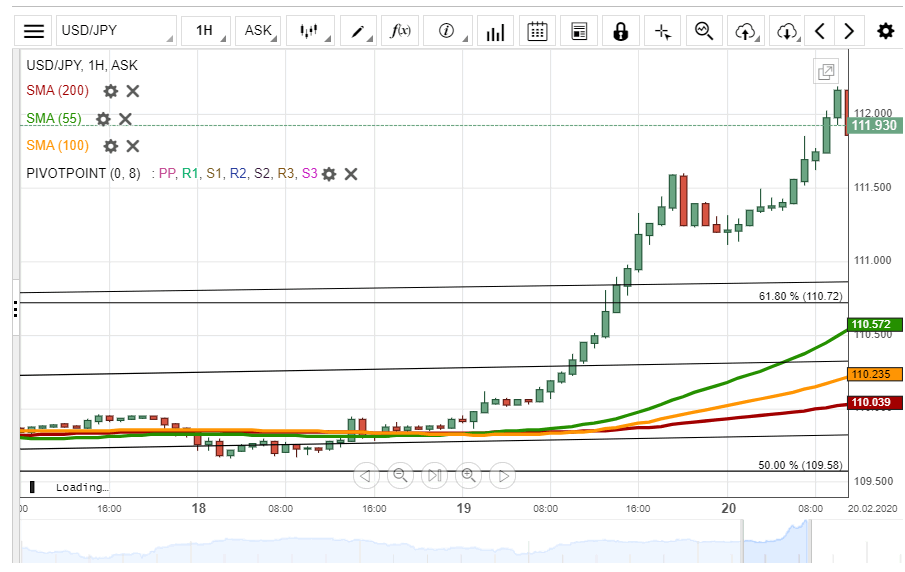This screenshot has height=572, width=905.
Task: Click the SMA (200) label
Action: point(58,91)
